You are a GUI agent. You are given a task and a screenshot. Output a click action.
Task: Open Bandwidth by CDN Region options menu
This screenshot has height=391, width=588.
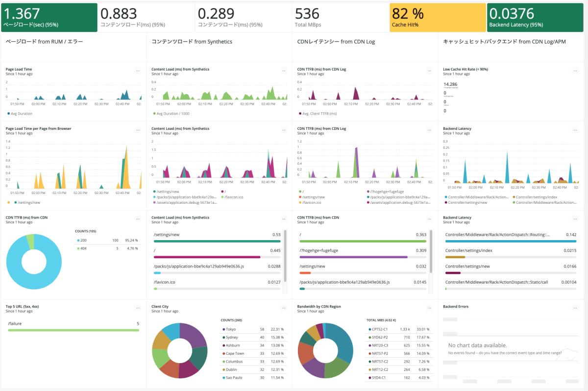429,308
